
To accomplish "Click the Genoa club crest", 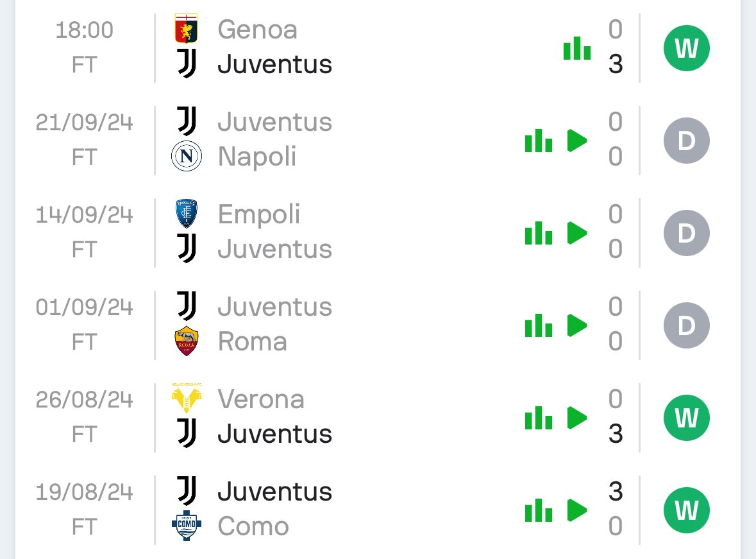I will pyautogui.click(x=187, y=30).
